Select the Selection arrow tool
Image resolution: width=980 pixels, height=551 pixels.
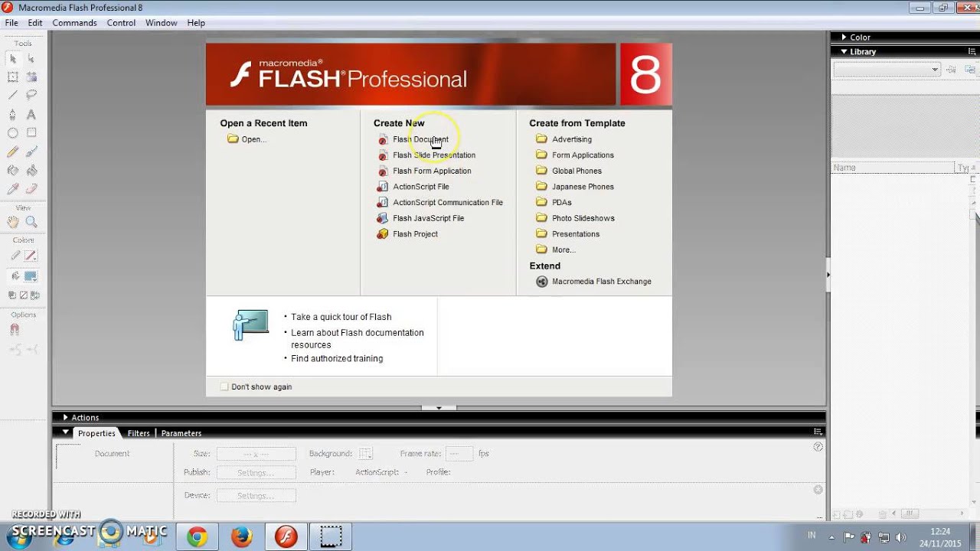point(13,58)
